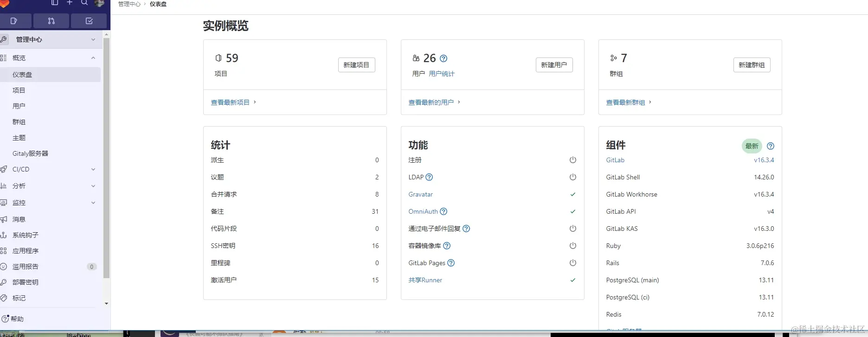868x337 pixels.
Task: Click the 合并请求 count 8
Action: click(x=377, y=194)
